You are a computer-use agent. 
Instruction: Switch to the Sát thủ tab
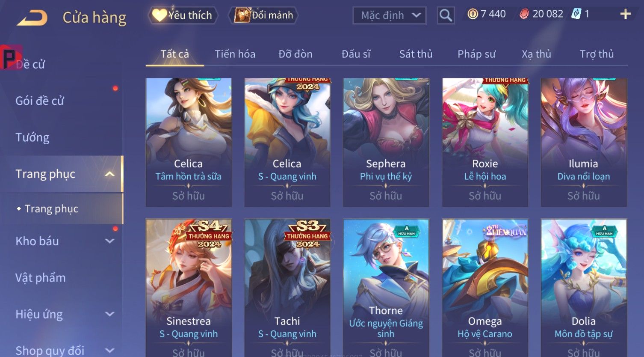click(416, 54)
